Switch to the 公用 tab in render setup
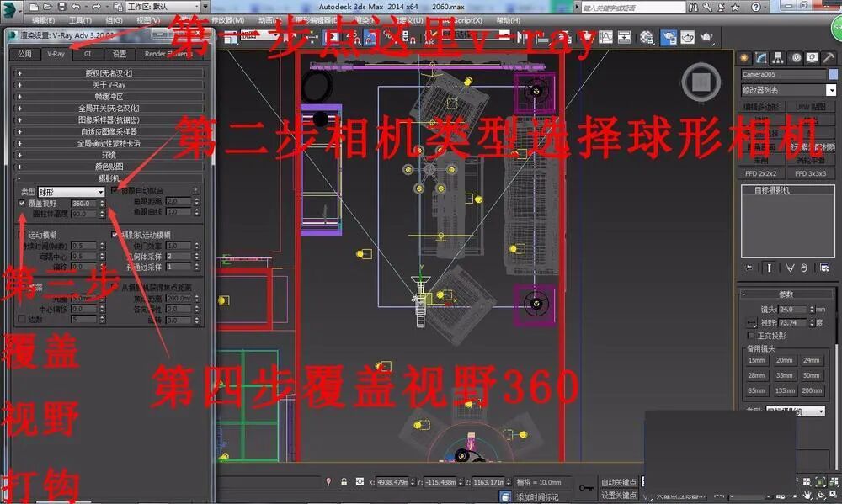This screenshot has height=504, width=842. click(x=24, y=54)
